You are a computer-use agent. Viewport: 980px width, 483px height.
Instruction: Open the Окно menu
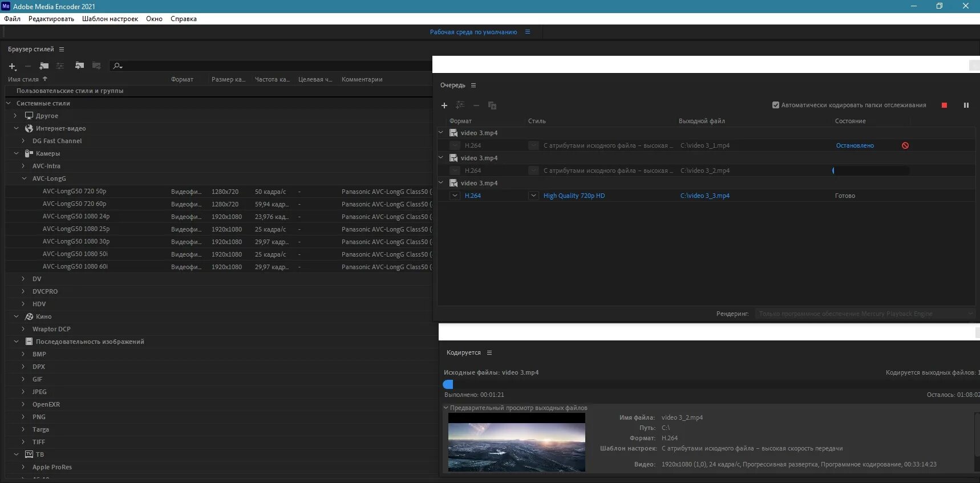(154, 19)
